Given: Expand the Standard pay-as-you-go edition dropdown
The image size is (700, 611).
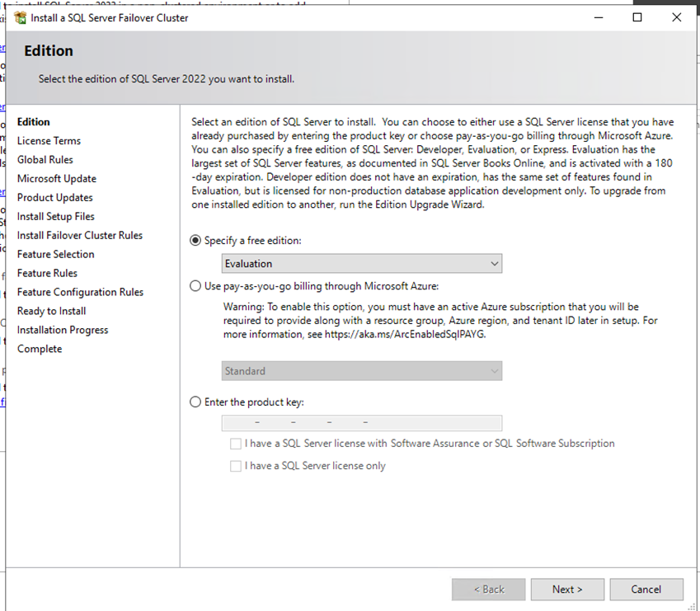Looking at the screenshot, I should [362, 371].
